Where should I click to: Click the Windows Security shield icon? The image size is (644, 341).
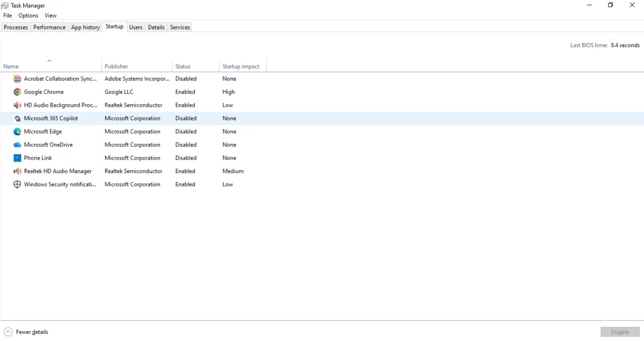pos(17,184)
